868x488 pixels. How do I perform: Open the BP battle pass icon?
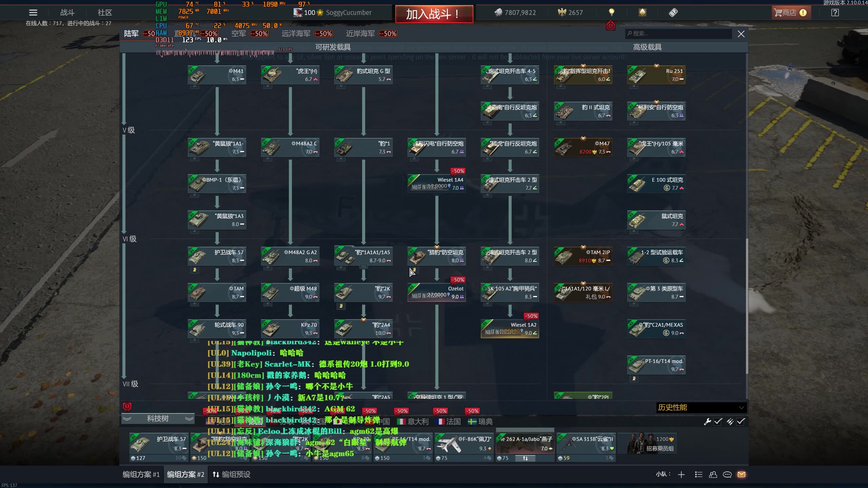[673, 13]
